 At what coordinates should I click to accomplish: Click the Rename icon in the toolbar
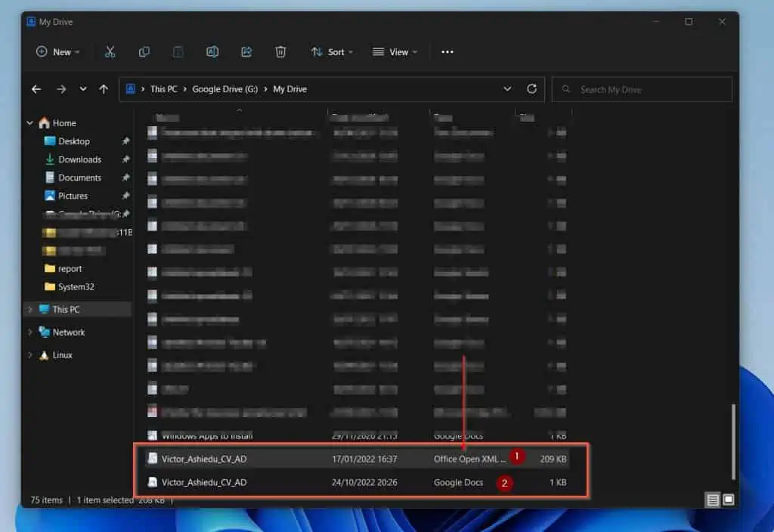[212, 52]
